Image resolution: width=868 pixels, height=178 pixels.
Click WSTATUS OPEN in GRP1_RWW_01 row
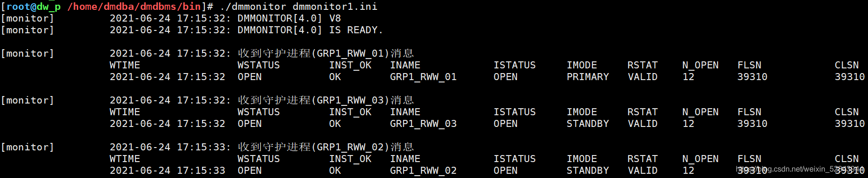click(249, 77)
